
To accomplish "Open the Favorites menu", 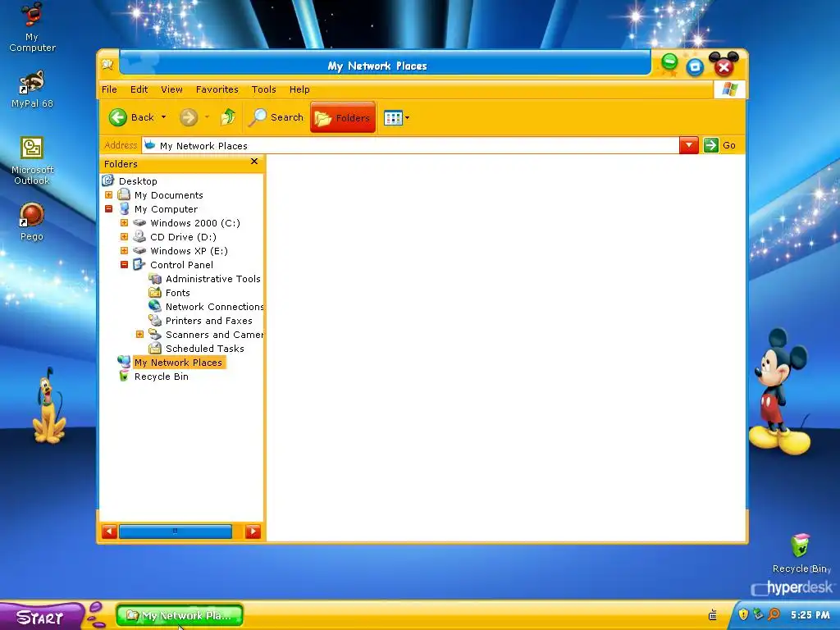I will tap(217, 89).
